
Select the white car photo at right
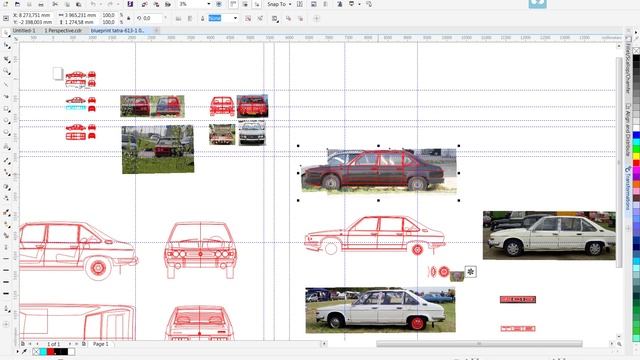549,235
